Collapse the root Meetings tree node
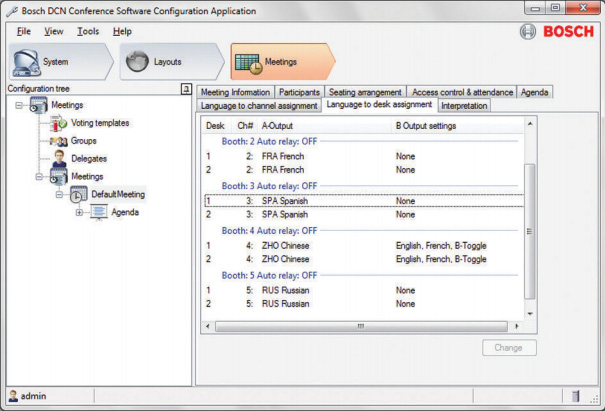The image size is (605, 411). tap(19, 105)
